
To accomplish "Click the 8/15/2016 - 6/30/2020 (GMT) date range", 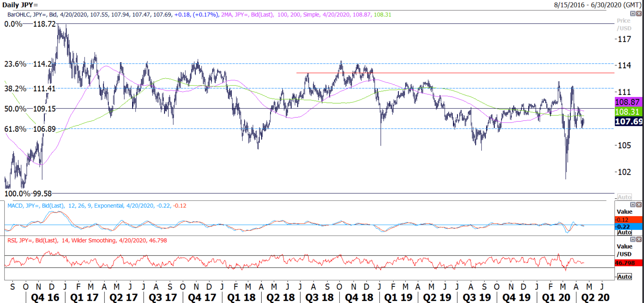I will point(597,5).
